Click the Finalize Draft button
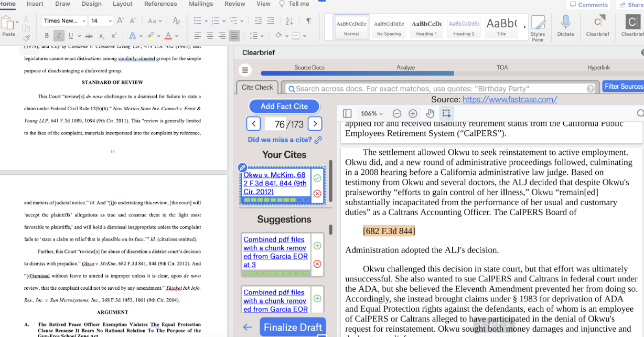This screenshot has width=644, height=337. (293, 327)
